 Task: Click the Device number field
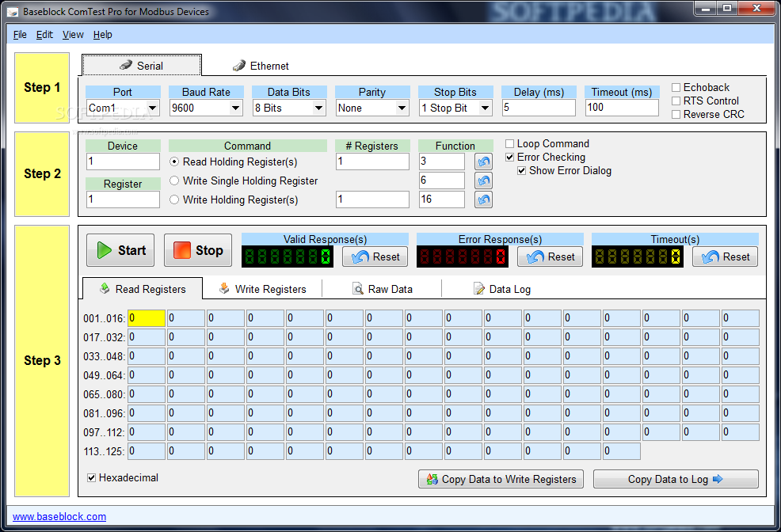click(123, 161)
